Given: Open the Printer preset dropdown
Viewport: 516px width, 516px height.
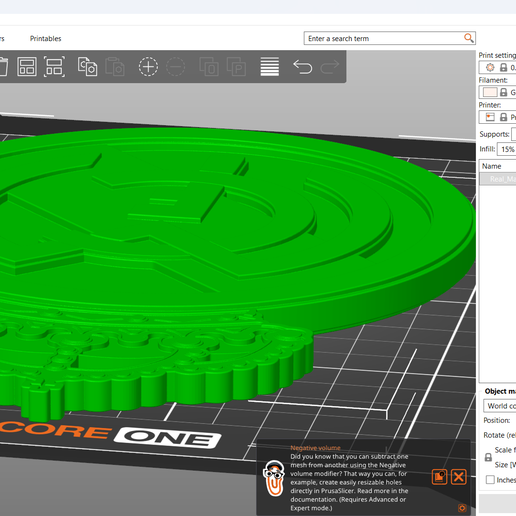Looking at the screenshot, I should pyautogui.click(x=497, y=117).
